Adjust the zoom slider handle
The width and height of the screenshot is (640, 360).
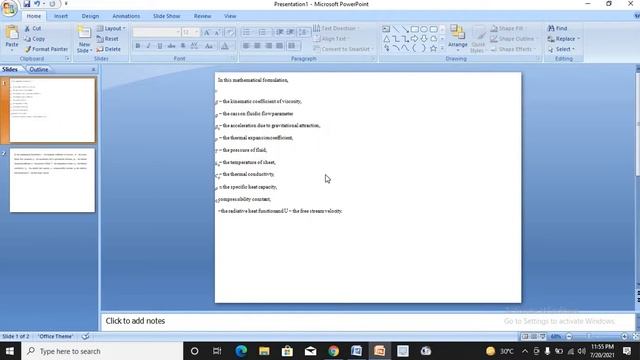(x=589, y=336)
